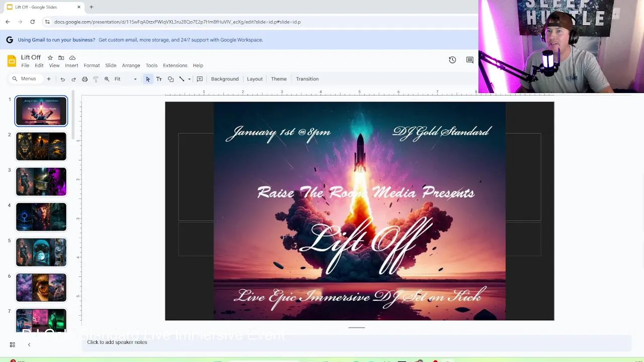
Task: Click the new slide plus button
Action: tap(49, 79)
